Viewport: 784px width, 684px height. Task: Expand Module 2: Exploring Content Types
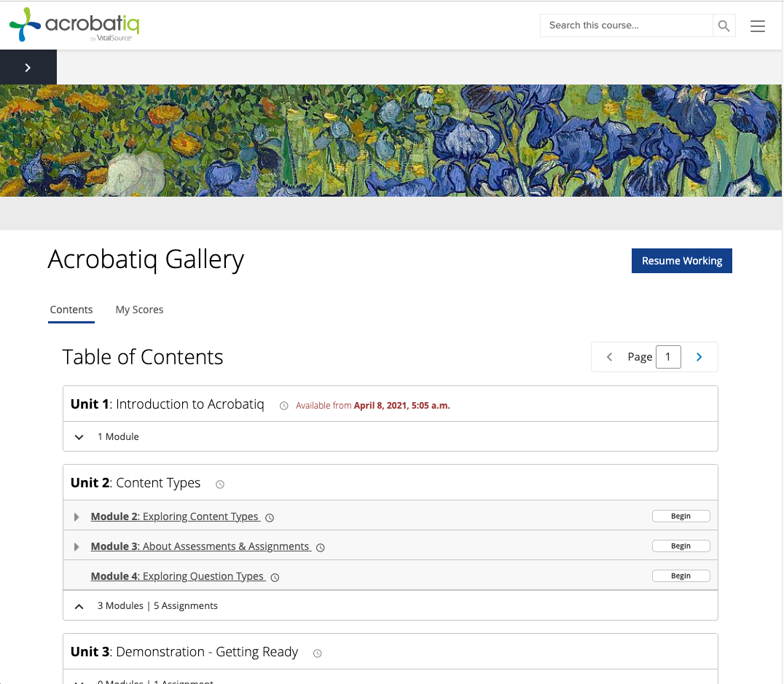click(77, 516)
